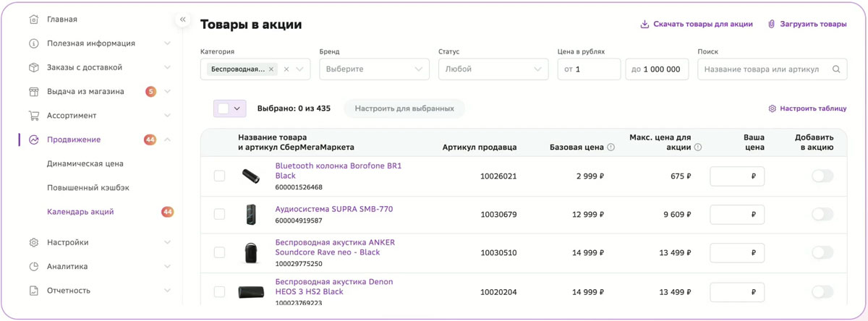
Task: Click Ваша цена field for Denon HEOS 3
Action: point(737,292)
